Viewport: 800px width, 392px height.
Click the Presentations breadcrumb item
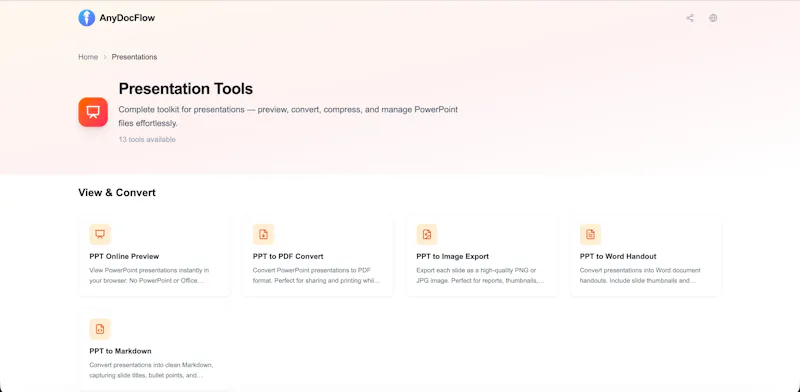coord(134,57)
